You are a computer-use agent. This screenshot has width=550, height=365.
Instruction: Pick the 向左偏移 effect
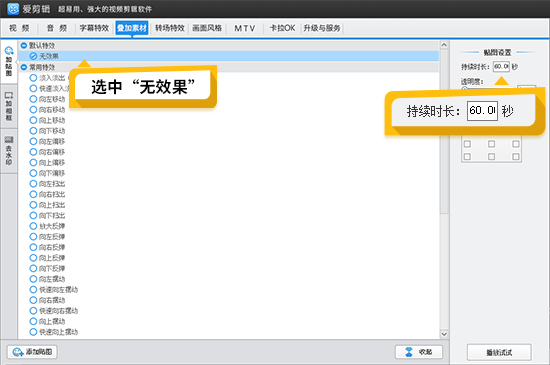point(47,141)
